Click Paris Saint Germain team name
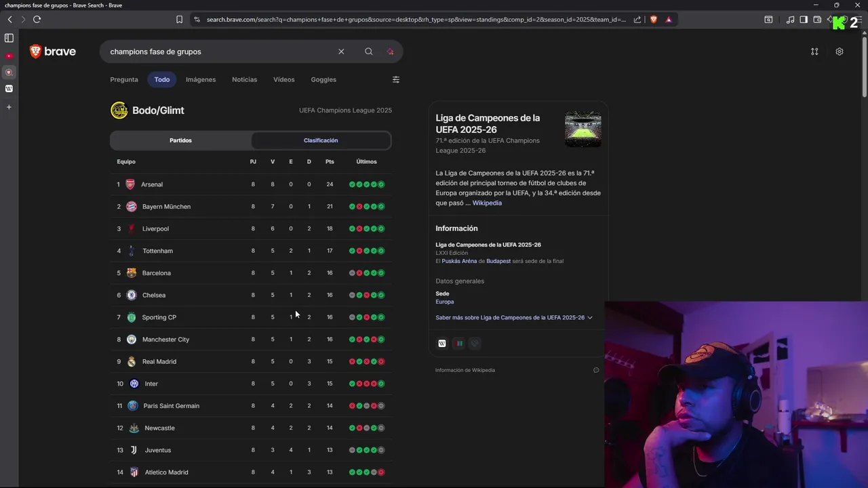This screenshot has height=488, width=868. point(171,406)
